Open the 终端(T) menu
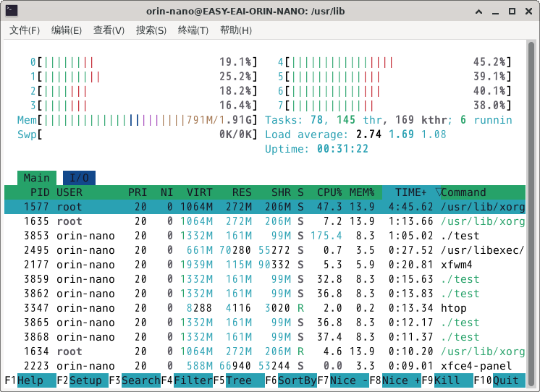 [x=193, y=30]
